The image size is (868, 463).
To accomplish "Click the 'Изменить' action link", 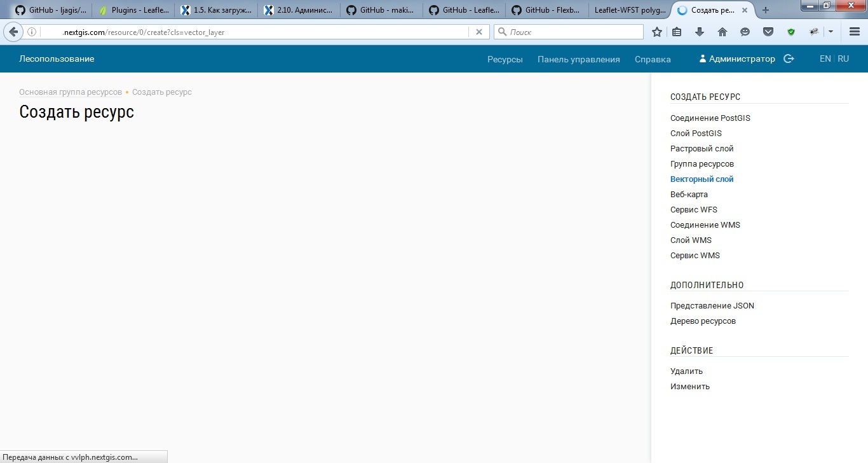I will pyautogui.click(x=690, y=387).
